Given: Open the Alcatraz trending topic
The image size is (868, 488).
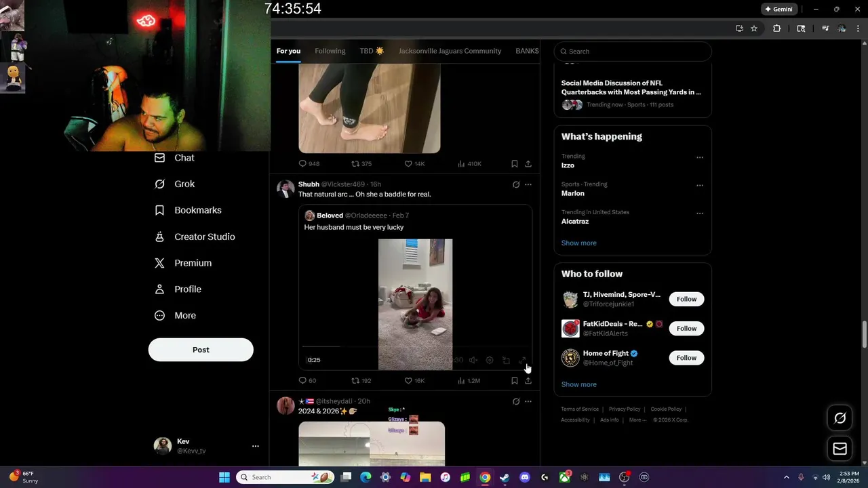Looking at the screenshot, I should pyautogui.click(x=575, y=222).
